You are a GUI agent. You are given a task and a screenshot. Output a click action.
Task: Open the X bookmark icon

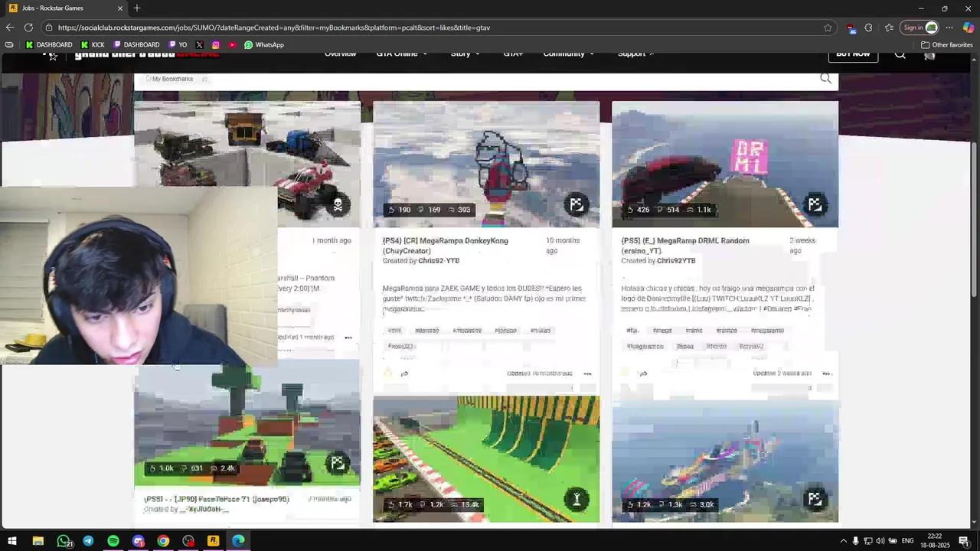click(x=200, y=45)
